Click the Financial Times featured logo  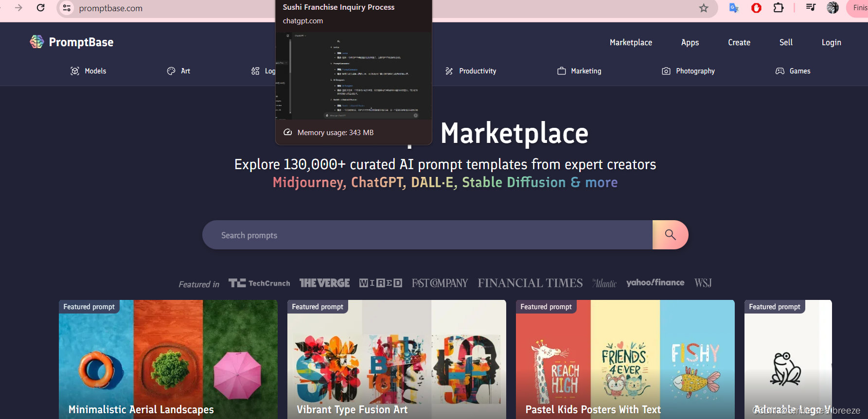pyautogui.click(x=530, y=283)
